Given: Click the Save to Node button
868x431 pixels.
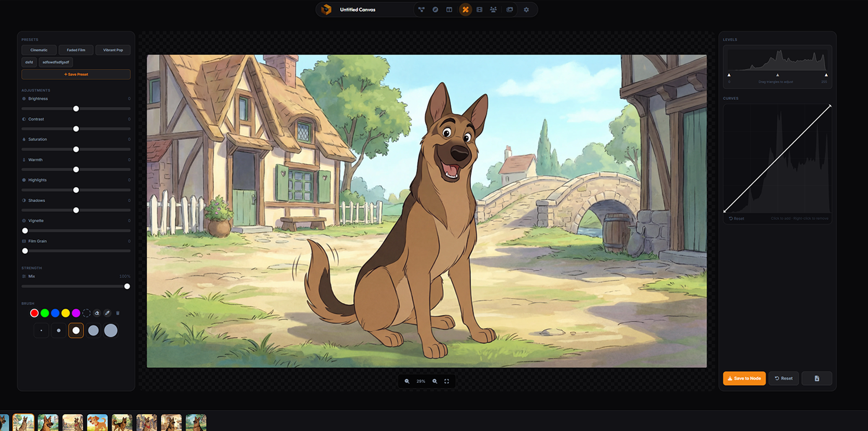Looking at the screenshot, I should (744, 378).
